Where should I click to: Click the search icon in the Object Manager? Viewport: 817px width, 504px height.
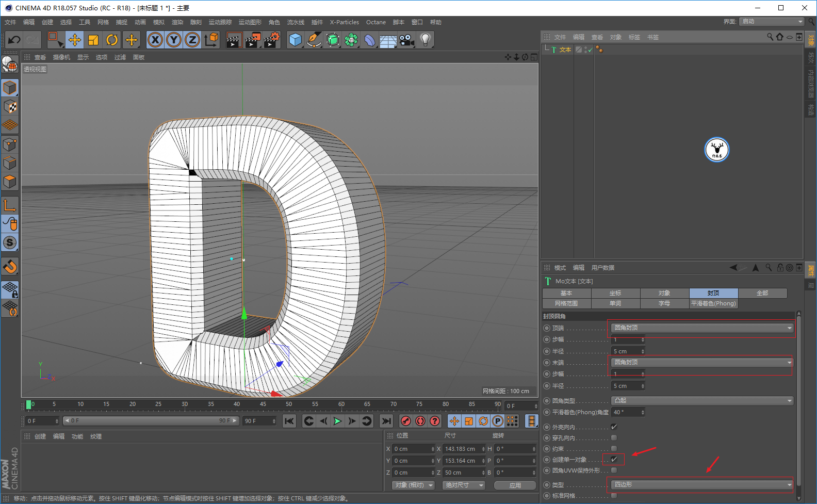pyautogui.click(x=770, y=37)
